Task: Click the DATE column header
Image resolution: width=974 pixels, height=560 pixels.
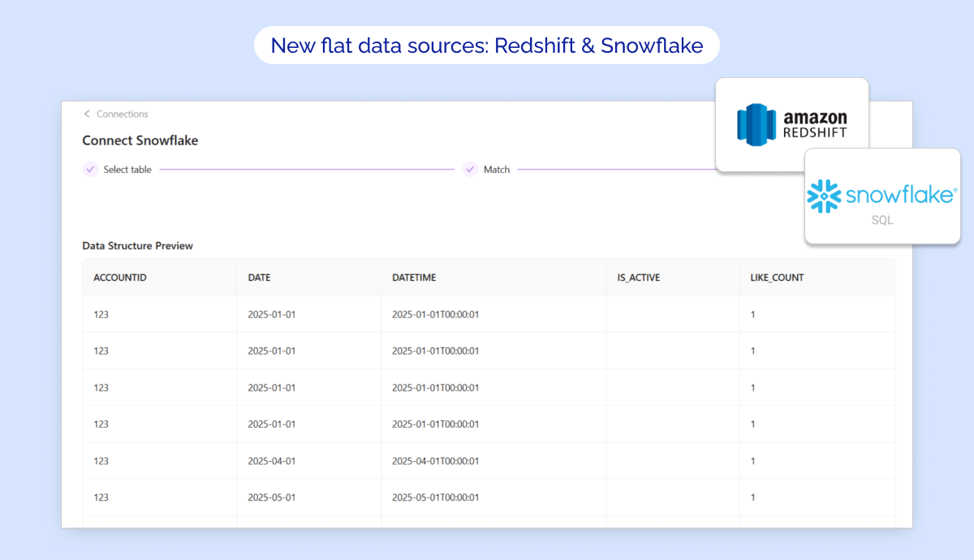Action: [259, 278]
